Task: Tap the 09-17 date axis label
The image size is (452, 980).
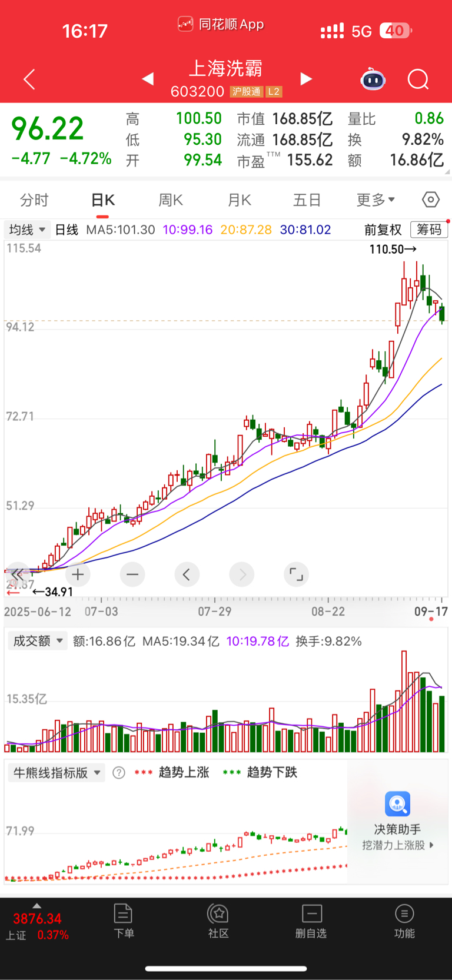Action: click(431, 612)
